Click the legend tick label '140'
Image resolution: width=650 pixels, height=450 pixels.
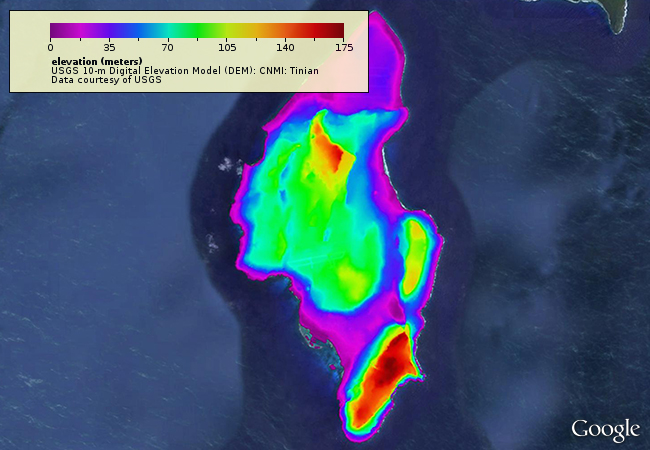(x=286, y=48)
